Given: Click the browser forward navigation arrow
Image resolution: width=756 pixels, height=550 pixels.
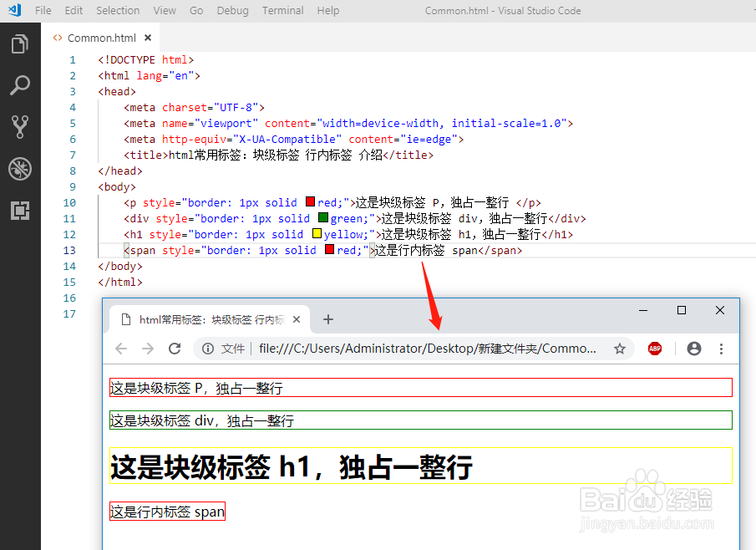Looking at the screenshot, I should [147, 349].
